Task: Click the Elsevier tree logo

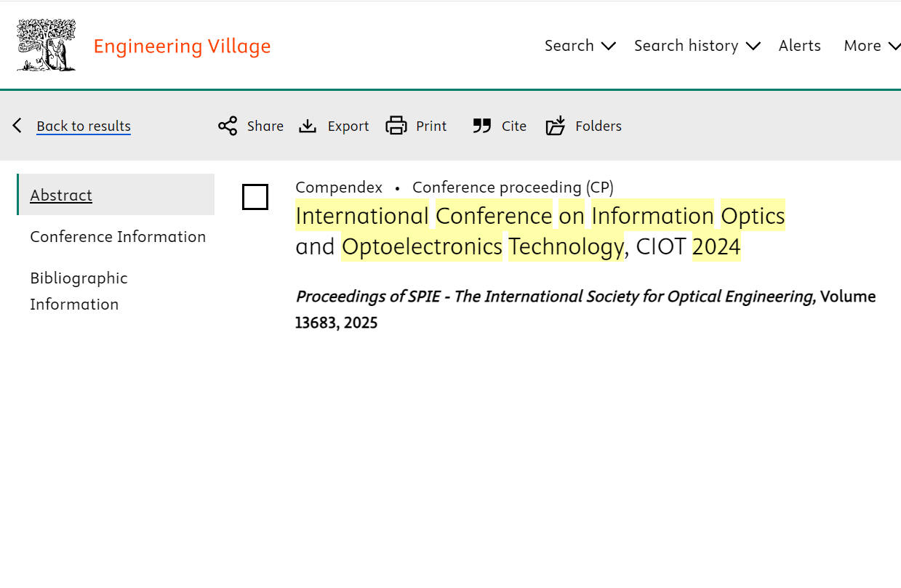Action: click(47, 45)
